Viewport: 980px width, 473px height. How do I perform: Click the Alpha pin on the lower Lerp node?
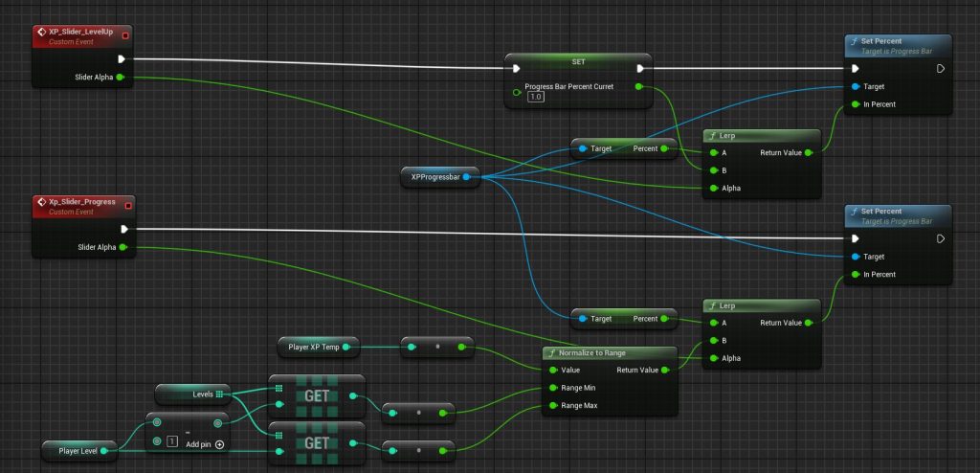tap(712, 359)
